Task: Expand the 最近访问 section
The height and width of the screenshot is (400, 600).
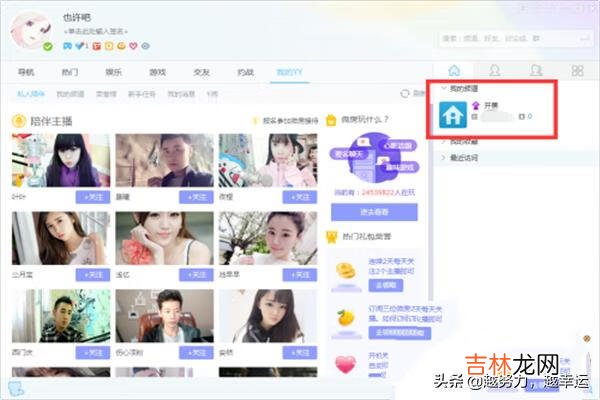Action: pyautogui.click(x=446, y=158)
